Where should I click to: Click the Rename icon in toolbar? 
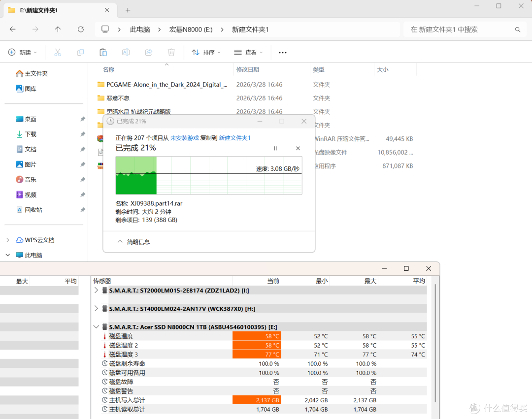tap(126, 53)
